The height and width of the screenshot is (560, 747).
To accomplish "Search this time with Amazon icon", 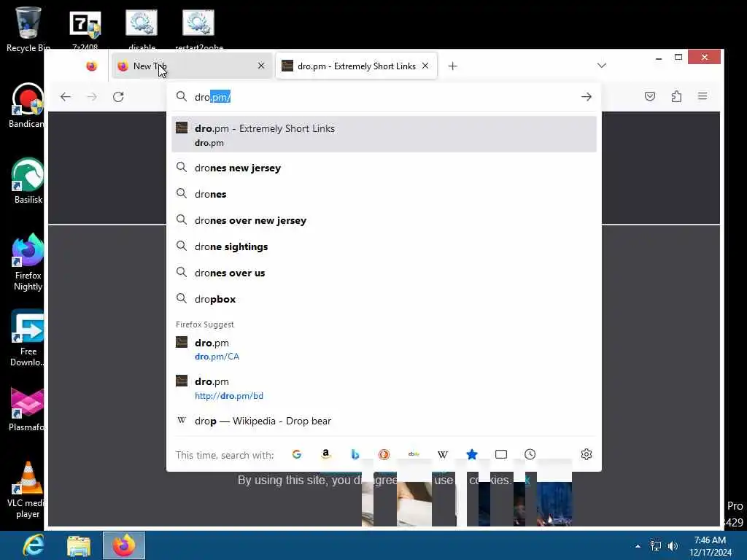I will coord(326,455).
